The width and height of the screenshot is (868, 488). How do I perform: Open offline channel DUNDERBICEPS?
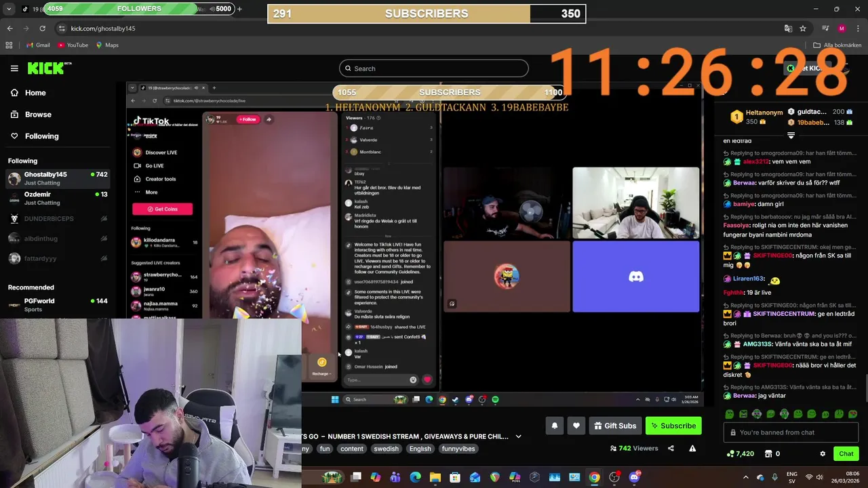(58, 218)
